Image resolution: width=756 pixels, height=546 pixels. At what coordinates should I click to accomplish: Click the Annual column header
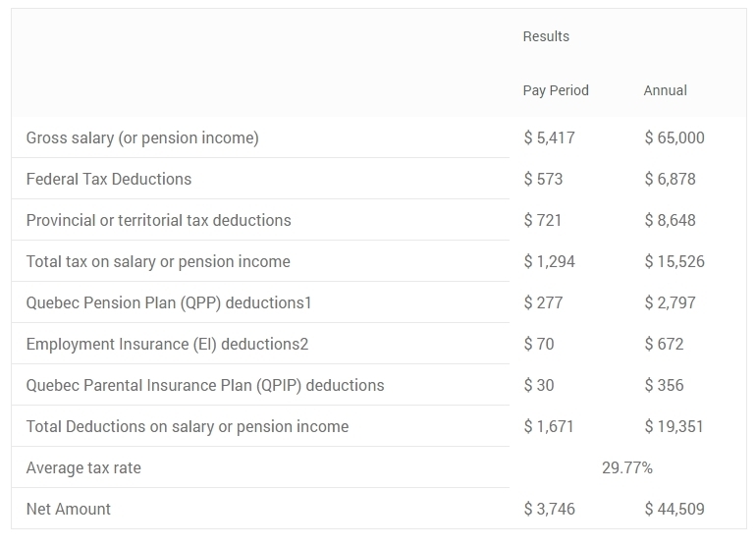click(665, 90)
